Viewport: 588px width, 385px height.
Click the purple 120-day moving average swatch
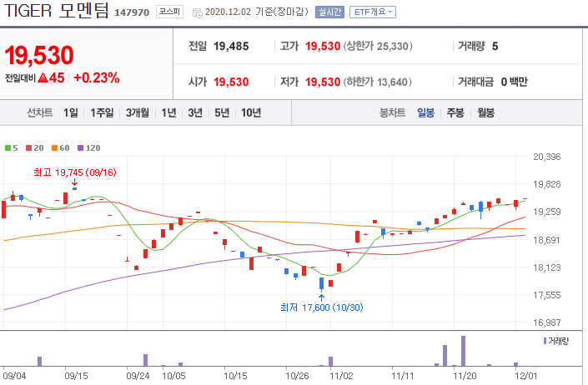click(x=80, y=148)
